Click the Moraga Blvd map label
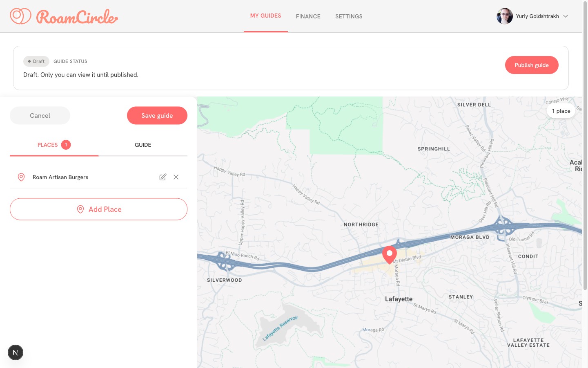Image resolution: width=588 pixels, height=368 pixels. [x=470, y=237]
